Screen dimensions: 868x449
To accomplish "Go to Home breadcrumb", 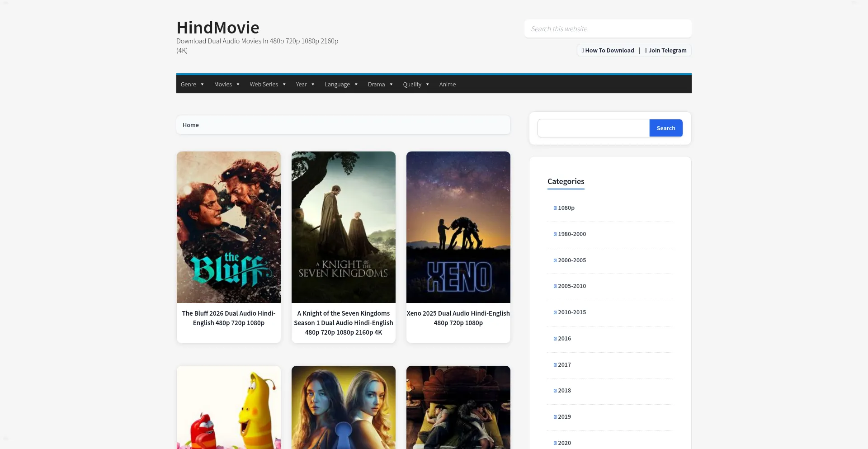I will [x=191, y=125].
